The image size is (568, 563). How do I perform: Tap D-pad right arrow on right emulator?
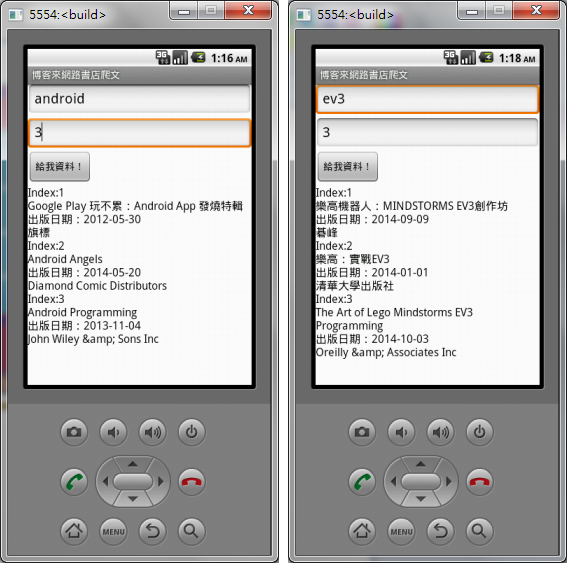click(x=448, y=481)
